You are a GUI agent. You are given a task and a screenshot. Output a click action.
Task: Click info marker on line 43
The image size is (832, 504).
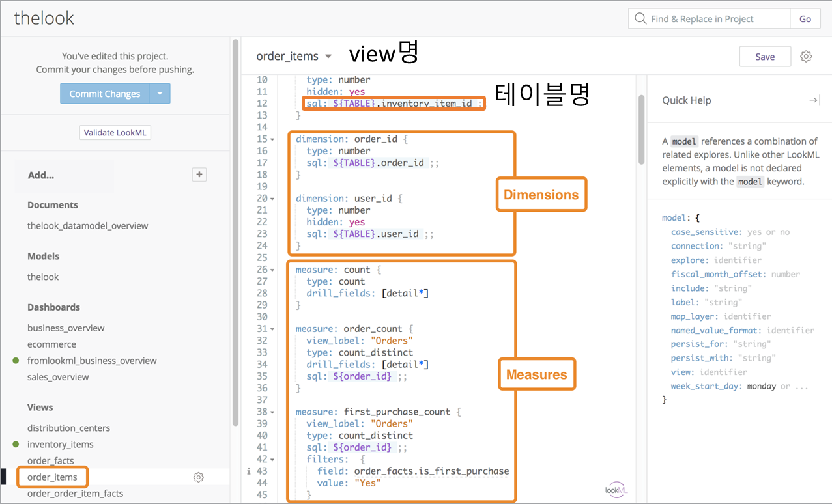click(249, 471)
